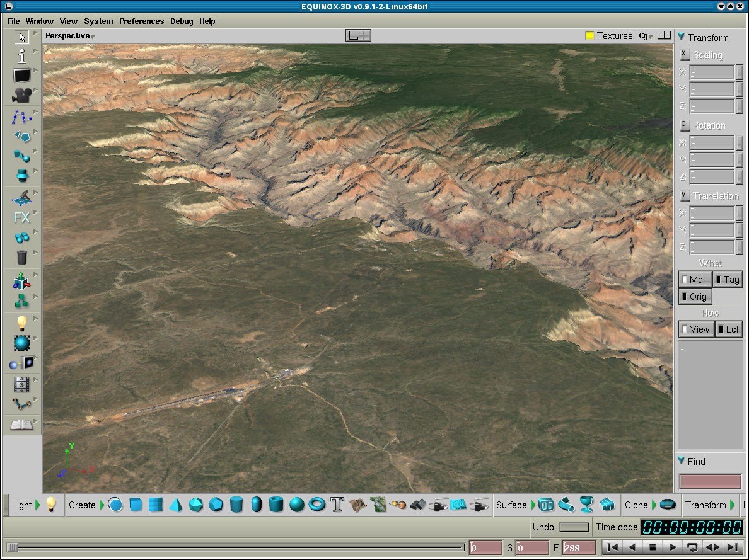Screen dimensions: 749x560
Task: Select the arrow pointer tool
Action: 22,37
